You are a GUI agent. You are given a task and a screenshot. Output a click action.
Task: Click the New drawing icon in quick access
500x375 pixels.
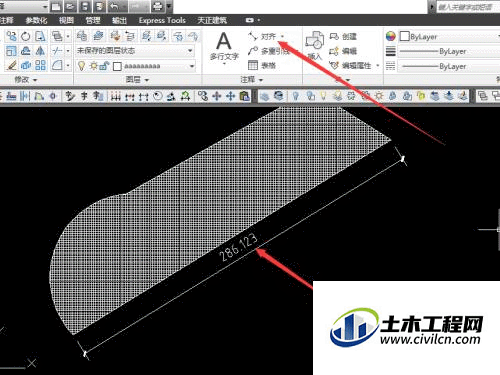coord(56,6)
